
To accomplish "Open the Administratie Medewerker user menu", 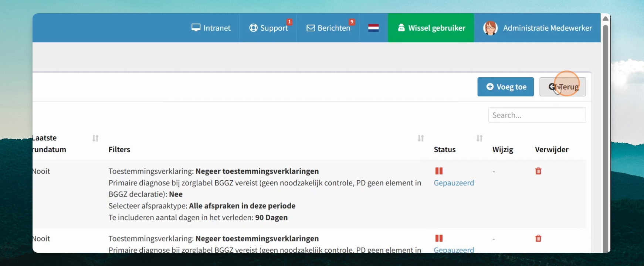I will (x=538, y=28).
